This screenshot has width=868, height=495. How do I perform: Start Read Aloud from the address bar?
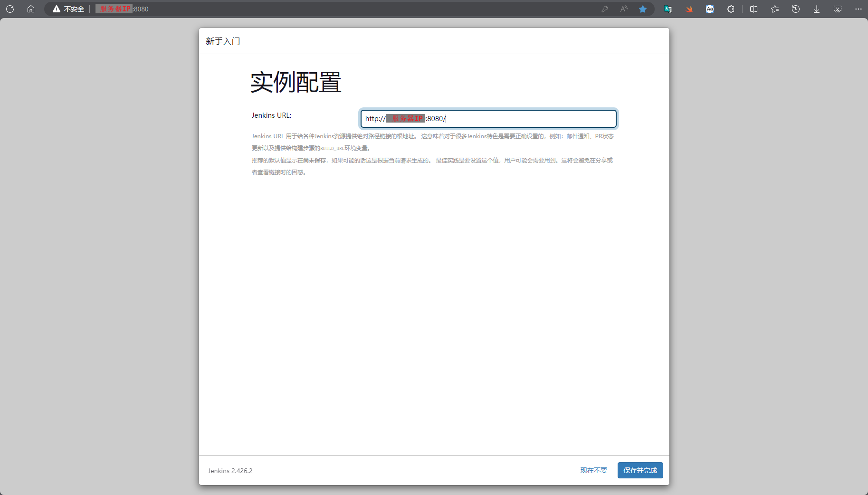point(624,9)
